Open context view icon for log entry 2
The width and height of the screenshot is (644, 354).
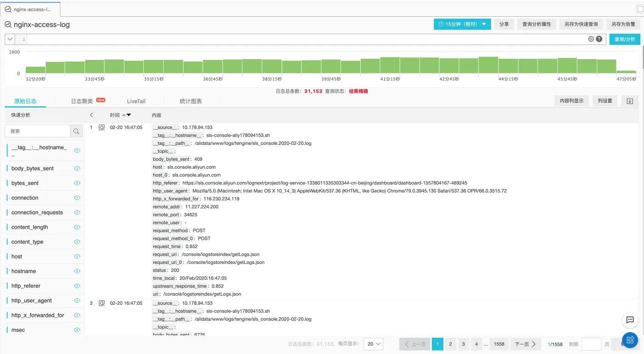pyautogui.click(x=102, y=303)
